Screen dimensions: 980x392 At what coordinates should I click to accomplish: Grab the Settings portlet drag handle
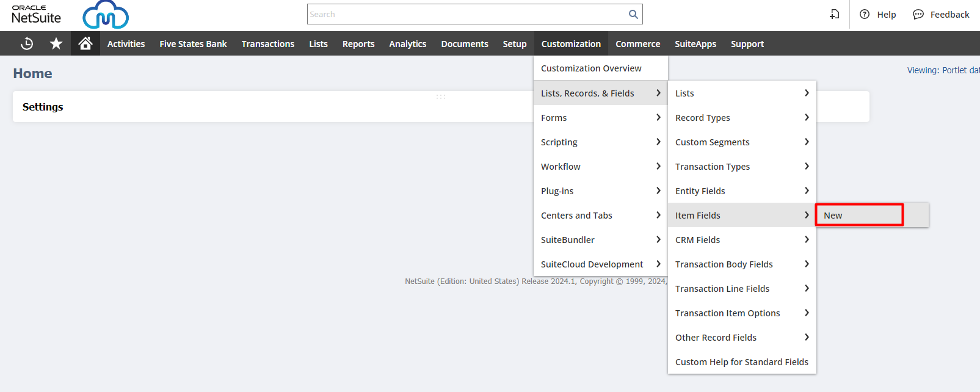441,96
